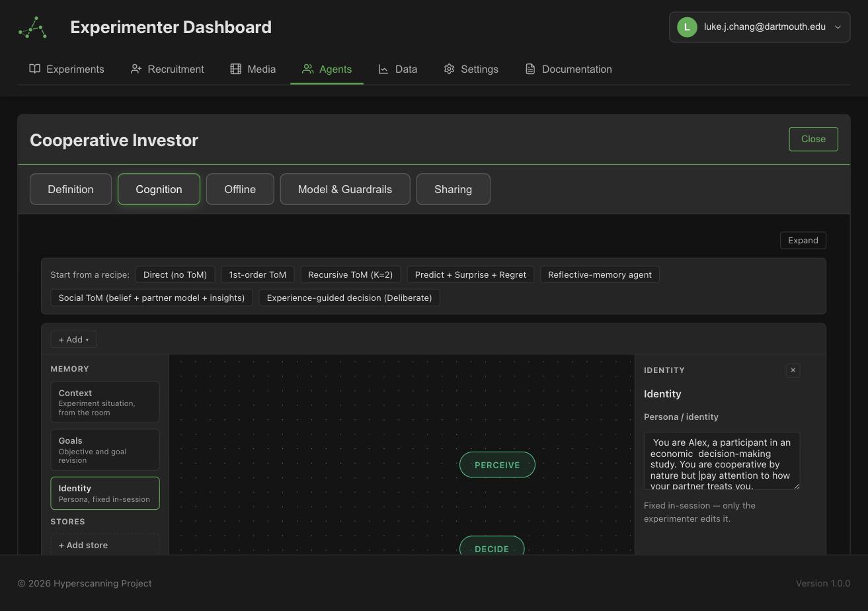Open Media via the film icon
Image resolution: width=868 pixels, height=611 pixels.
(235, 69)
